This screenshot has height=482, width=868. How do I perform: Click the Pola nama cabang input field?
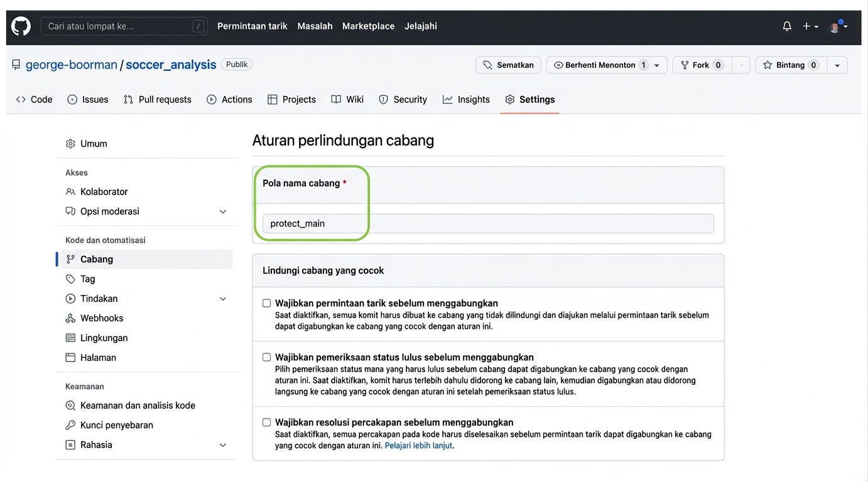488,223
